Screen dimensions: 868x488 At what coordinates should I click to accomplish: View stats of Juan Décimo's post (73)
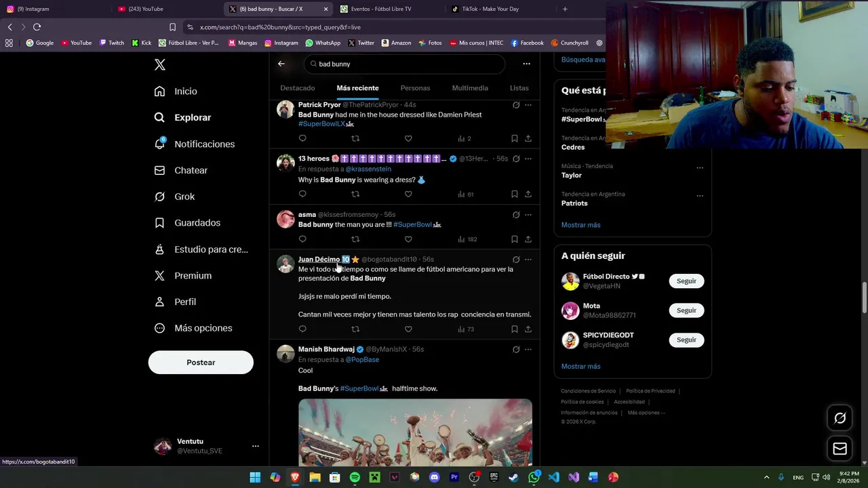(x=466, y=329)
